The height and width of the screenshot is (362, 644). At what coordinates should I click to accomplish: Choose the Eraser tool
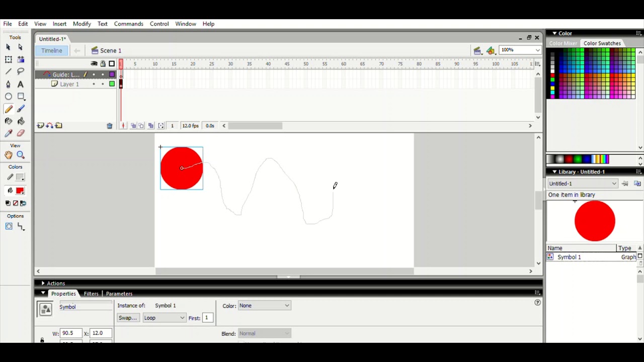pyautogui.click(x=21, y=133)
